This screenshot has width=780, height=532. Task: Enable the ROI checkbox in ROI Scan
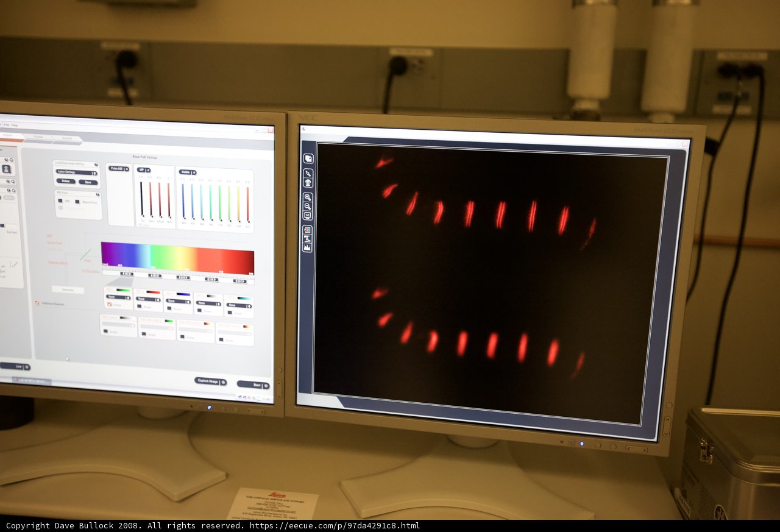pos(60,200)
